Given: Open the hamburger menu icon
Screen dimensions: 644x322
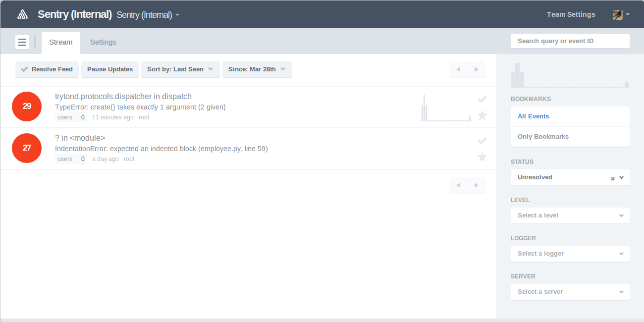Looking at the screenshot, I should pyautogui.click(x=22, y=42).
